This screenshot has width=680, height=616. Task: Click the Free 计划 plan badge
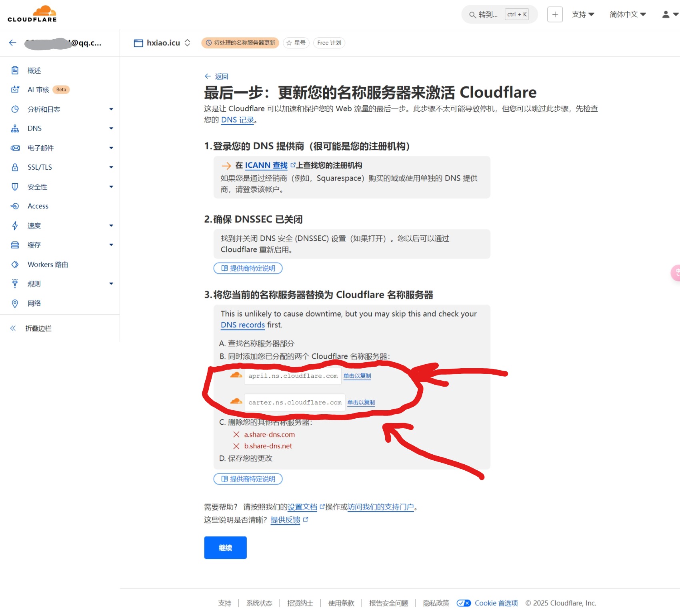click(x=329, y=43)
